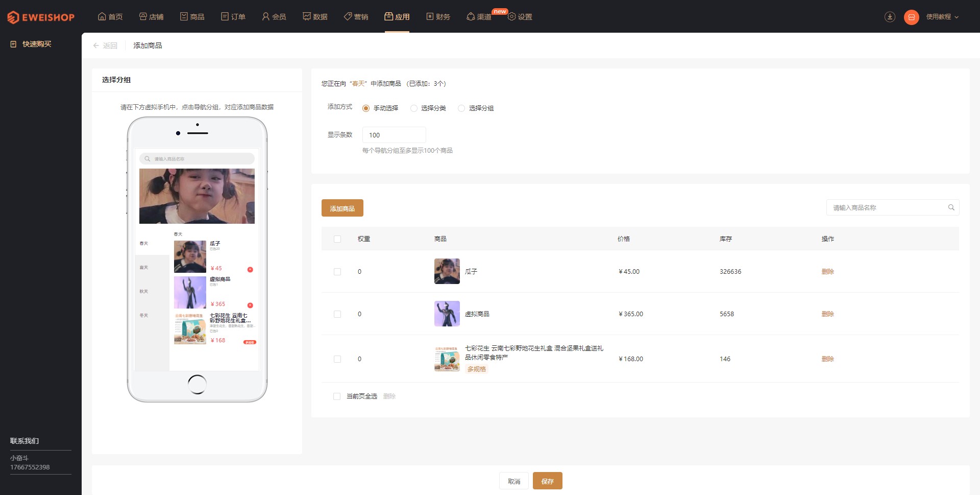Viewport: 980px width, 495px height.
Task: Click the 5658 stock value
Action: click(x=727, y=314)
